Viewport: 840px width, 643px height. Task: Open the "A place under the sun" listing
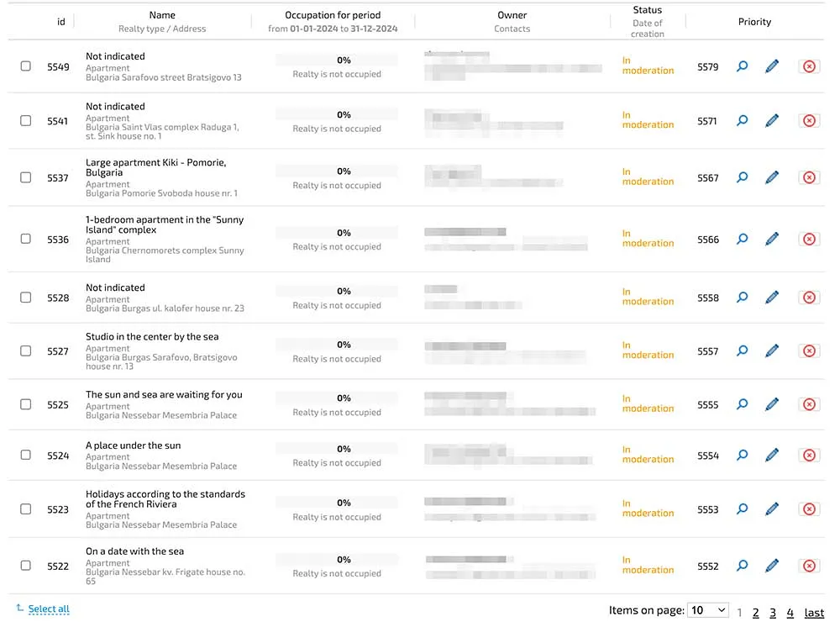click(133, 445)
